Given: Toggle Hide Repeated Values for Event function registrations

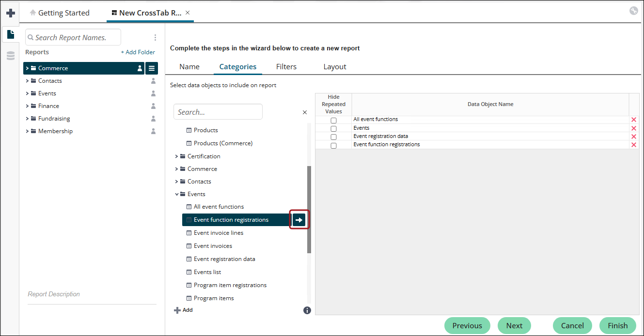Looking at the screenshot, I should (x=333, y=145).
